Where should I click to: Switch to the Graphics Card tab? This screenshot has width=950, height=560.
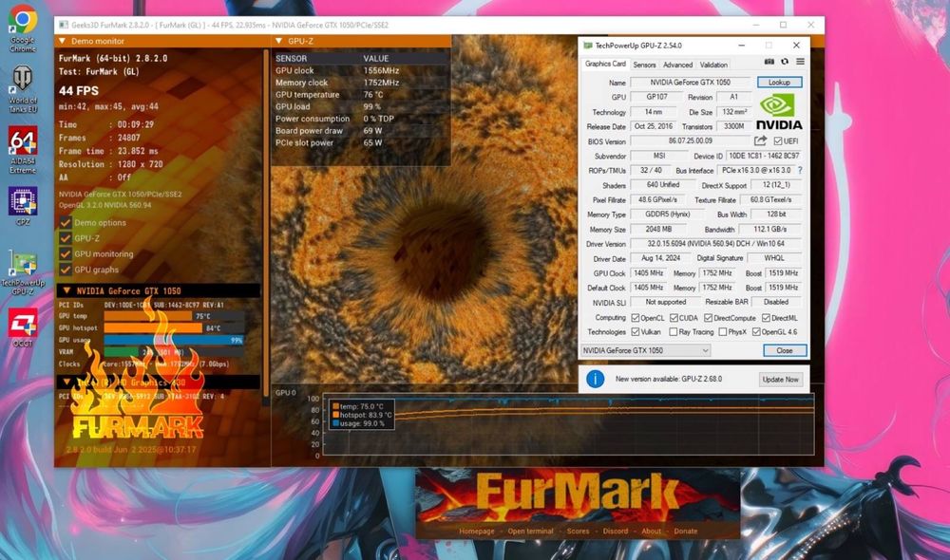pos(604,64)
